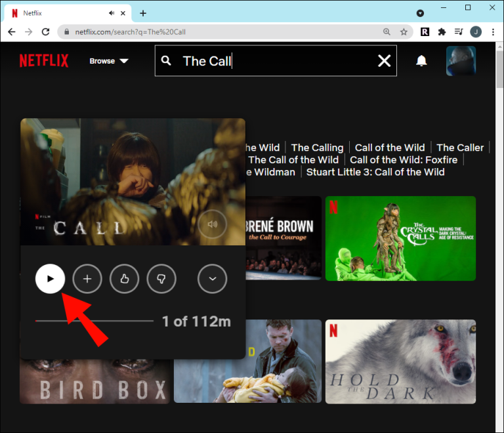Viewport: 504px width, 433px height.
Task: Play The Call movie
Action: [50, 278]
